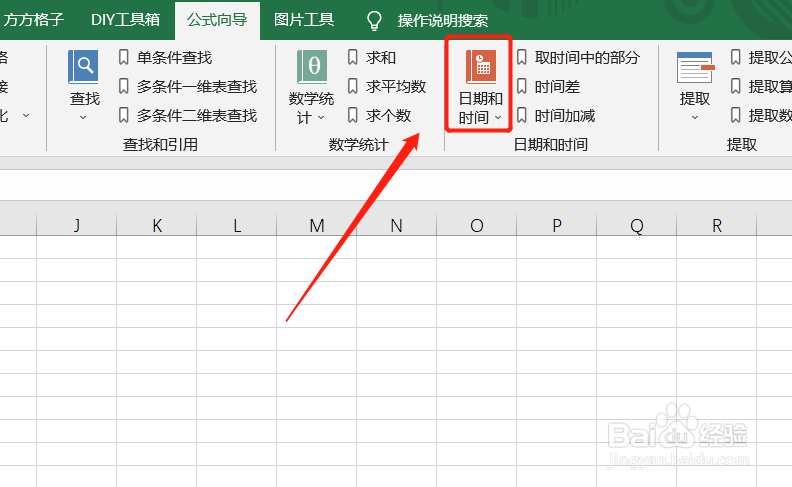The image size is (792, 487).
Task: Click bookmark icon beside 求和
Action: [353, 57]
